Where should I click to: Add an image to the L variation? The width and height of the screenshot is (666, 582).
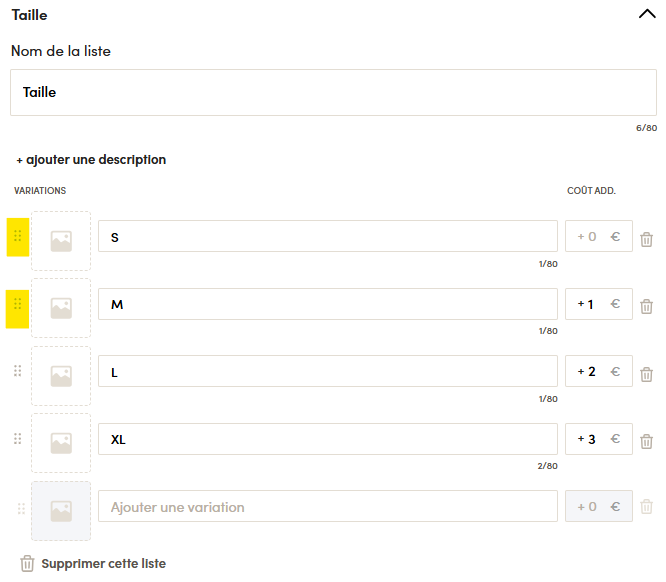tap(61, 376)
